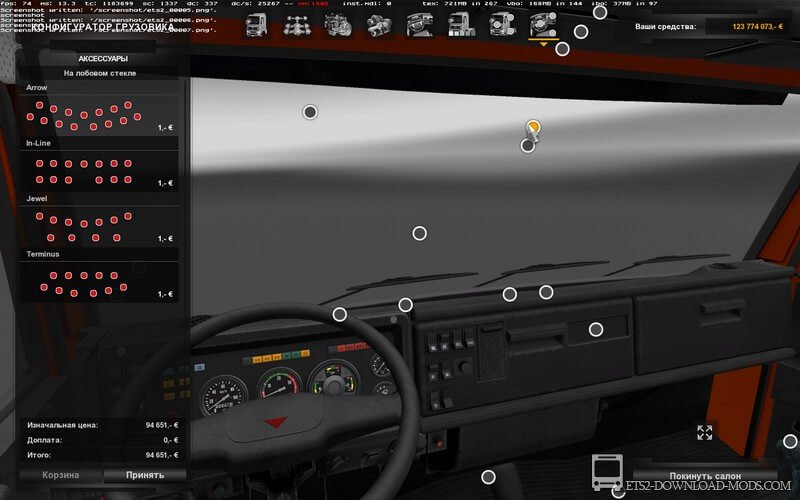Click the Изначальная цена price row
Viewport: 800px width, 500px height.
click(x=103, y=425)
